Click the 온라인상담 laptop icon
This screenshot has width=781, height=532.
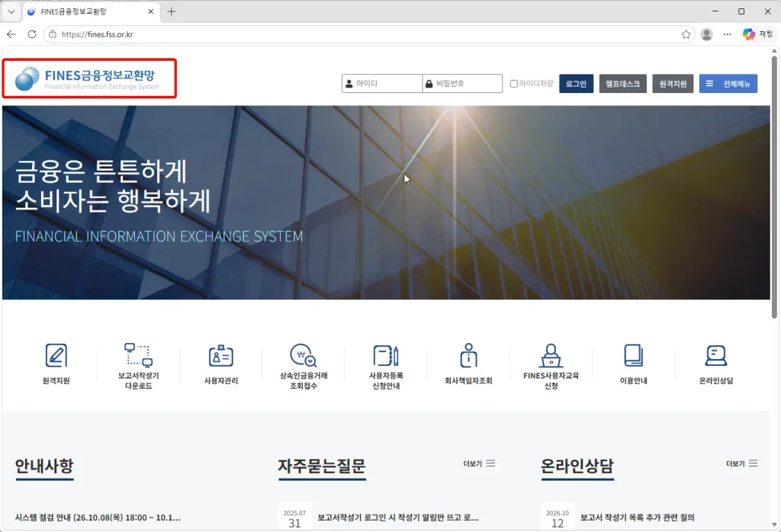715,355
